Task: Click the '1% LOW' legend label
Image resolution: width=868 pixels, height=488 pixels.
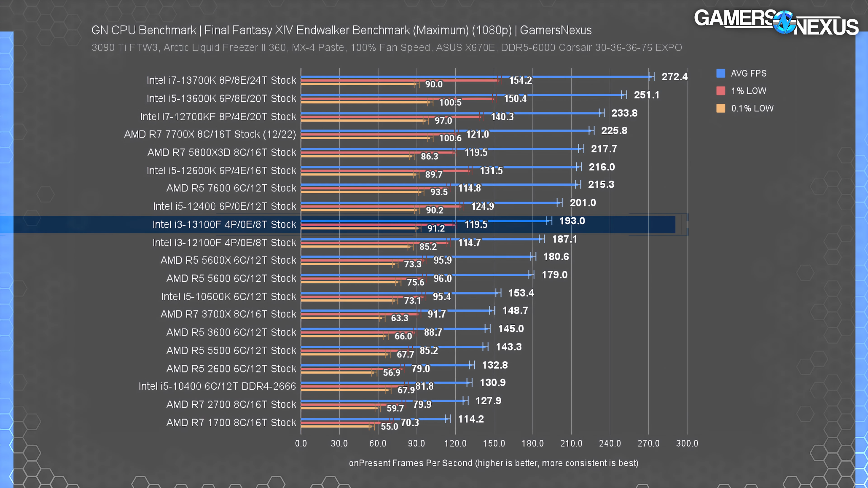Action: [x=749, y=91]
